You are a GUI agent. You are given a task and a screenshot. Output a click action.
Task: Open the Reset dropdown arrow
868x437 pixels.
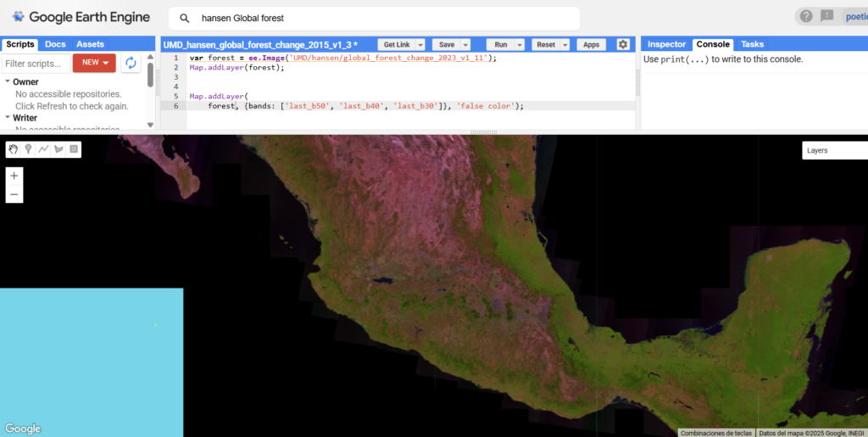click(565, 45)
